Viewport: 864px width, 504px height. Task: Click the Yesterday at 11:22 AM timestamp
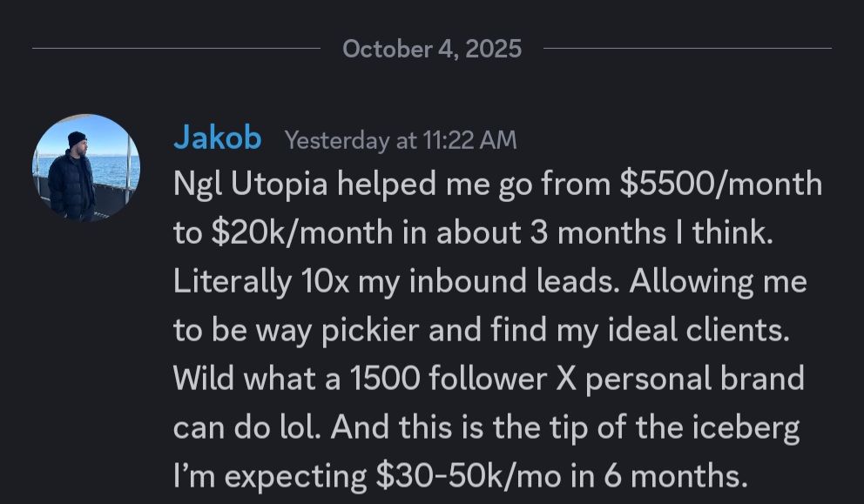pos(401,139)
